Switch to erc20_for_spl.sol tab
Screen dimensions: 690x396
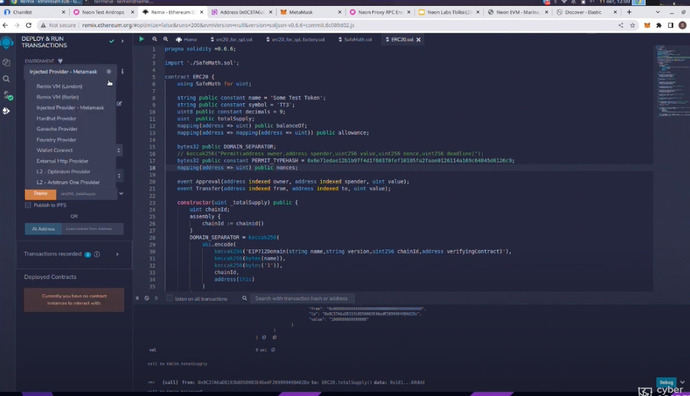pos(232,40)
